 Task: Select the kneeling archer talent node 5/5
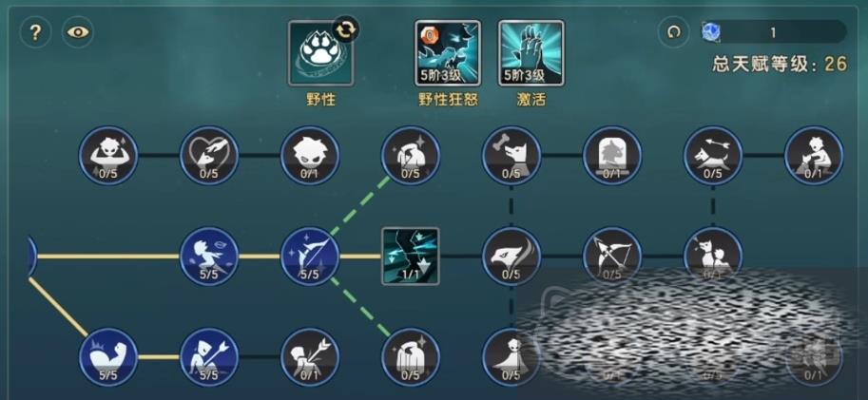209,357
